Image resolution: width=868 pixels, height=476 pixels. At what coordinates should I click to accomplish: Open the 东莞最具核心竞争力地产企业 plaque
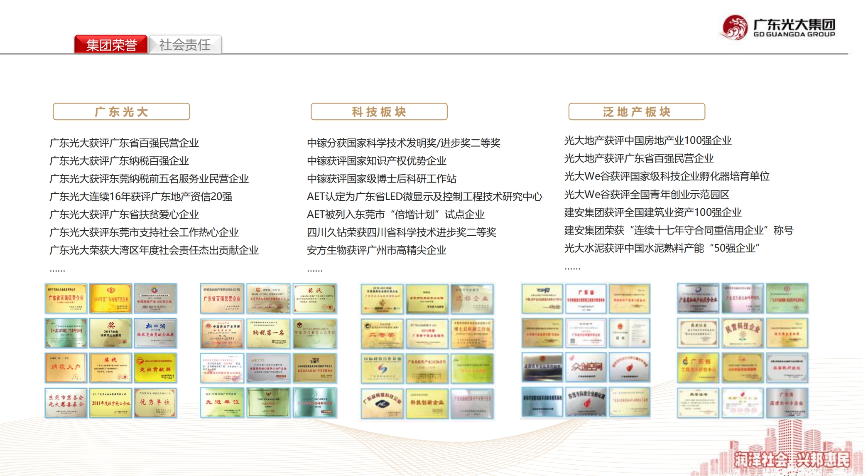click(268, 367)
